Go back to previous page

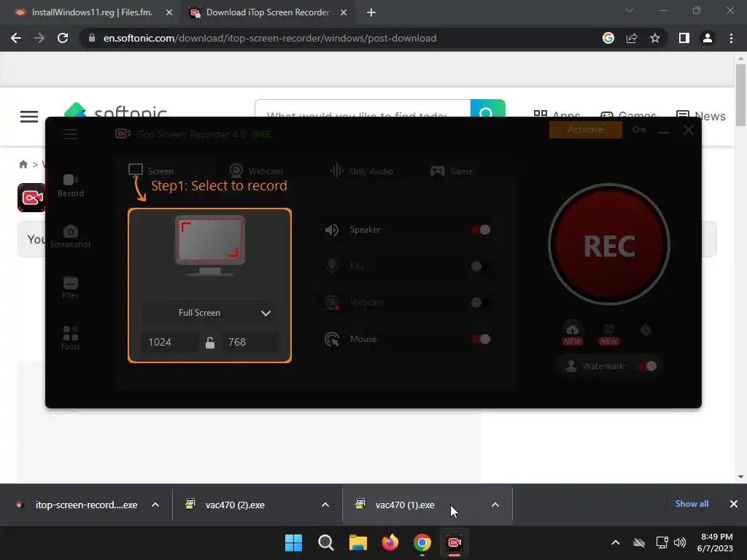(16, 38)
